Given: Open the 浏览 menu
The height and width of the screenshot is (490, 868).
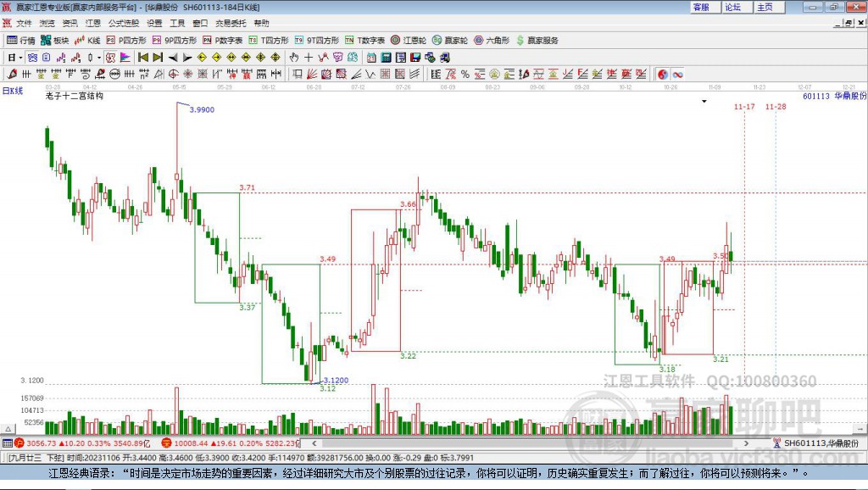Looking at the screenshot, I should 47,23.
